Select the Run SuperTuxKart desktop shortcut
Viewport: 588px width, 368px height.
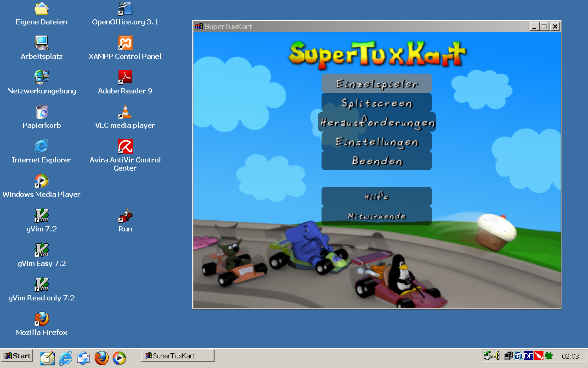tap(125, 221)
